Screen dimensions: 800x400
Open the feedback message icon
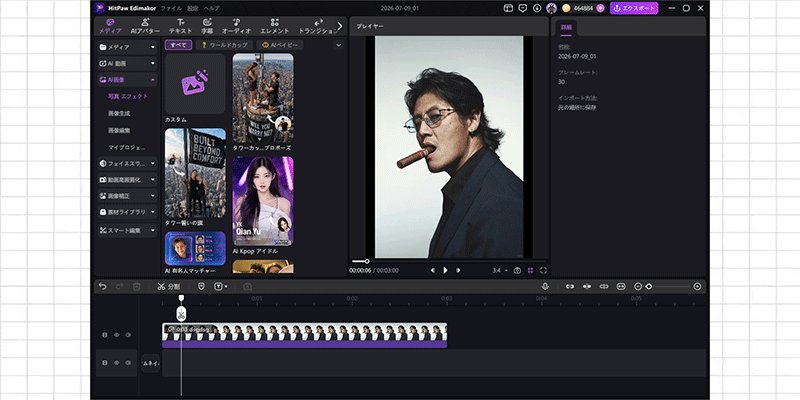(522, 8)
